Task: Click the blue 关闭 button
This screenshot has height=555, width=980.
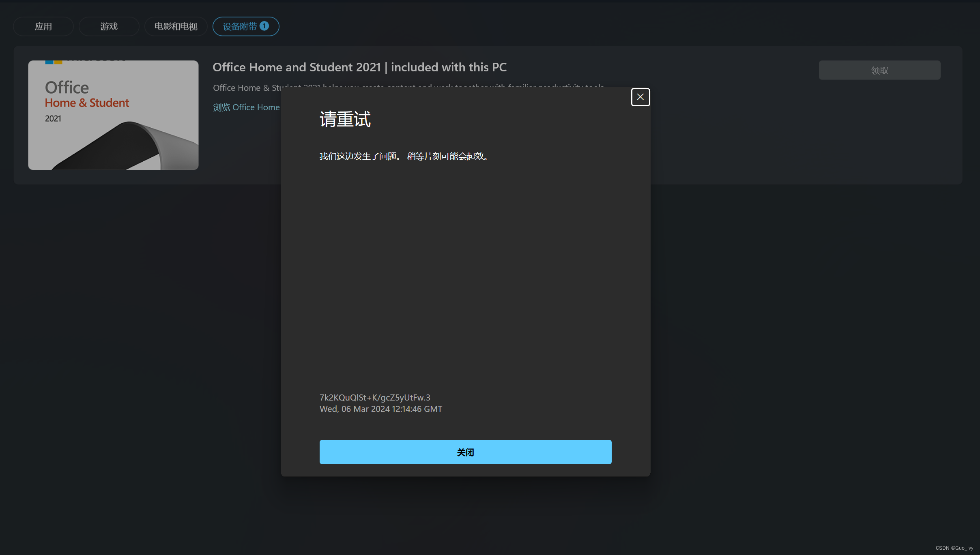Action: click(465, 452)
